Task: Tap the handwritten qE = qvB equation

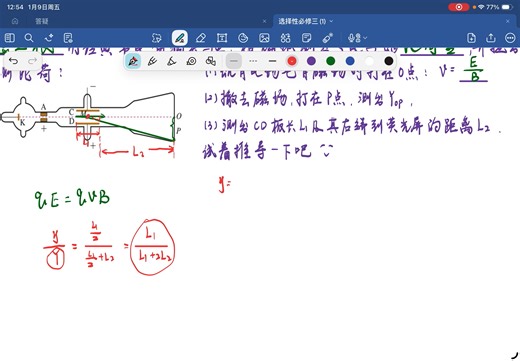Action: (72, 199)
